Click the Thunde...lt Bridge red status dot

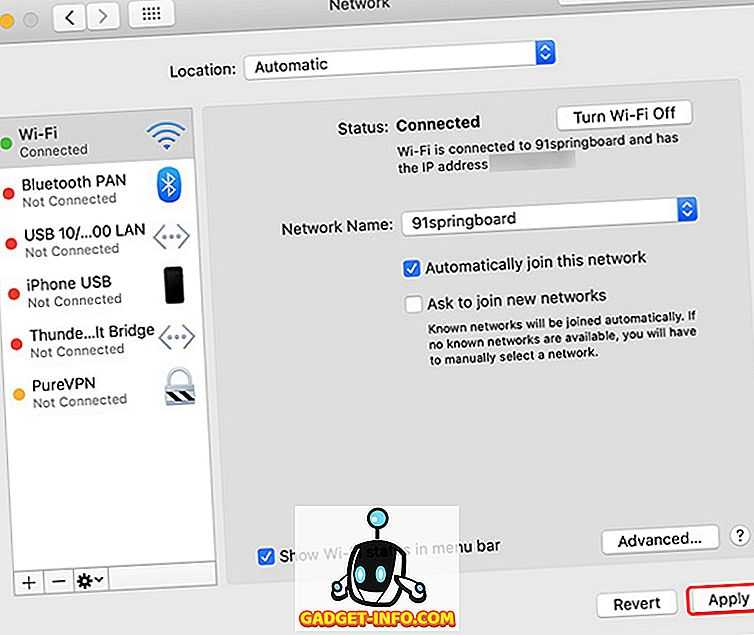coord(16,344)
